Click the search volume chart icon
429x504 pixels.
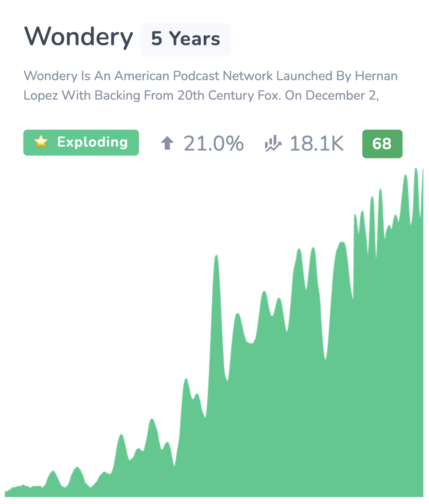pyautogui.click(x=273, y=143)
